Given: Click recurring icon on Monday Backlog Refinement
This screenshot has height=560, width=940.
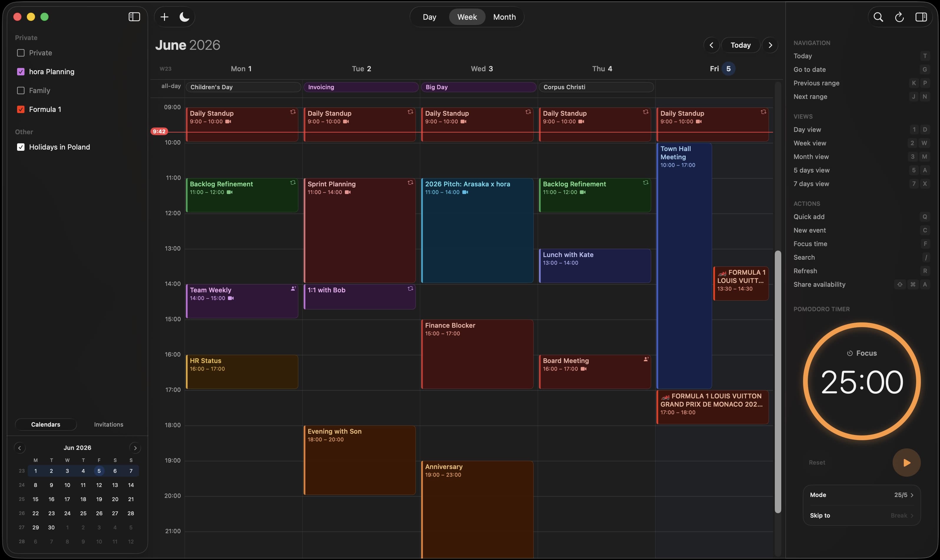Looking at the screenshot, I should (x=293, y=183).
